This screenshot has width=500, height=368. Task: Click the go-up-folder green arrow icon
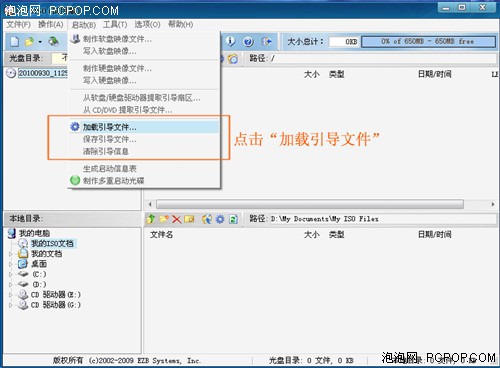(151, 219)
